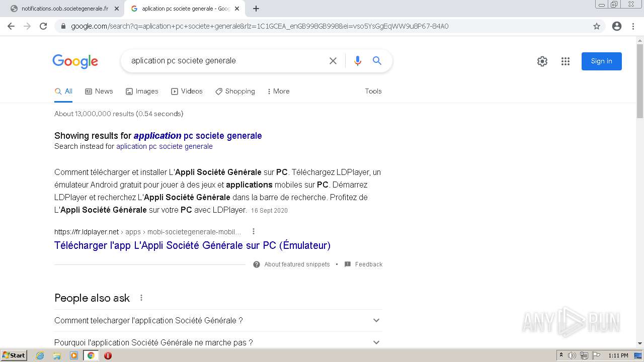The image size is (644, 362).
Task: Click the network icon in system tray
Action: pyautogui.click(x=584, y=355)
